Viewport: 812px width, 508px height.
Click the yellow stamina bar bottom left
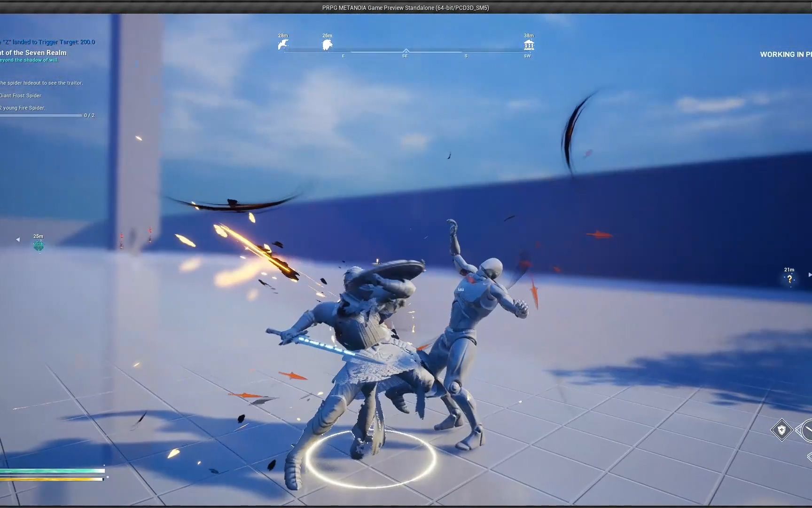[52, 479]
